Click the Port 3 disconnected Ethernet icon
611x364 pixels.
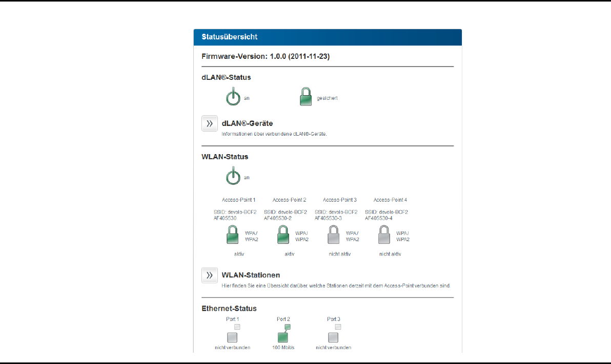tap(334, 333)
